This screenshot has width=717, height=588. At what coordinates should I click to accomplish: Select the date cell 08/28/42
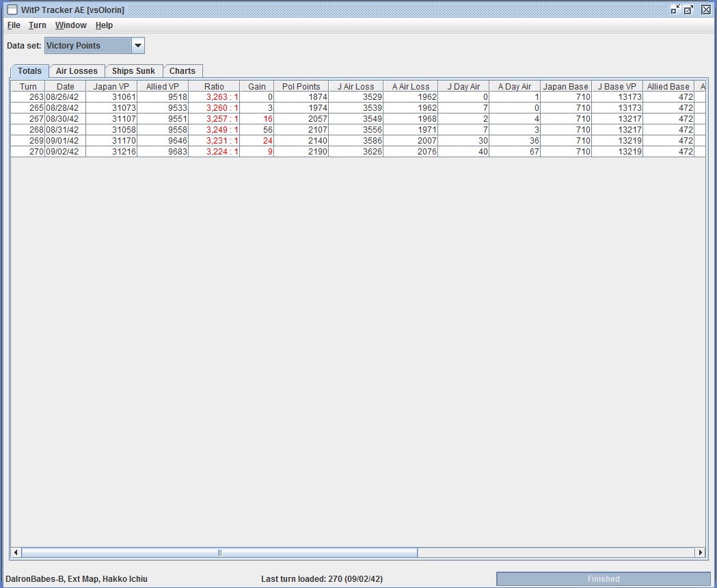pos(66,108)
